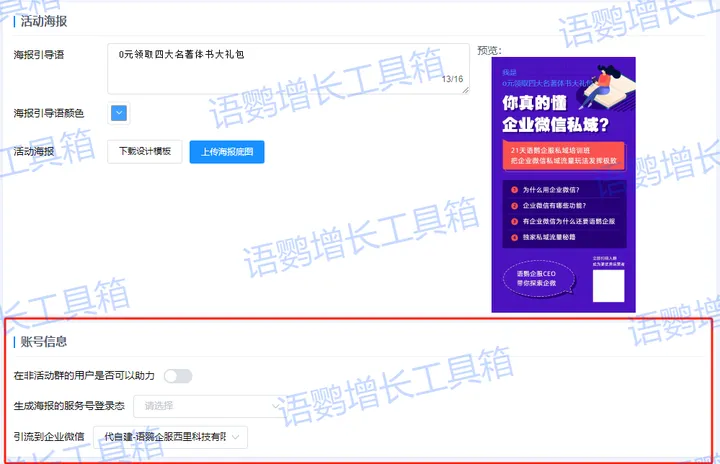Open the 海报引导语颜色 color picker
Image resolution: width=720 pixels, height=464 pixels.
[x=118, y=114]
